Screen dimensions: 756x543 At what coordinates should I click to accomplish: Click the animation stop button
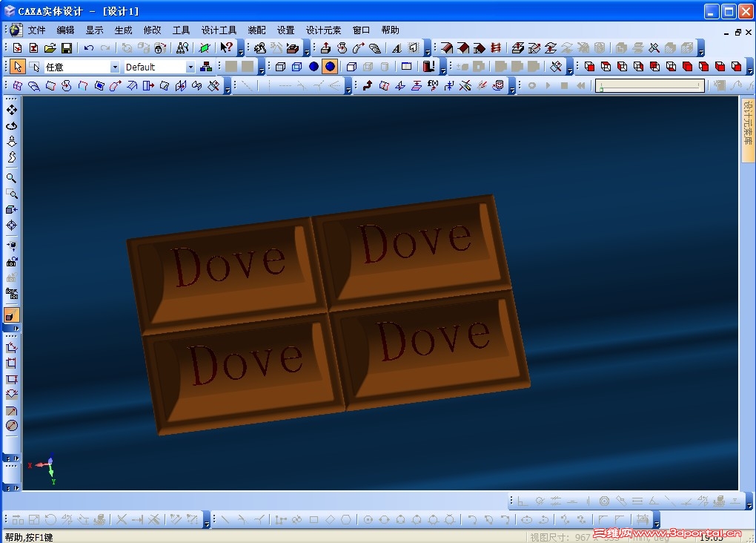564,85
